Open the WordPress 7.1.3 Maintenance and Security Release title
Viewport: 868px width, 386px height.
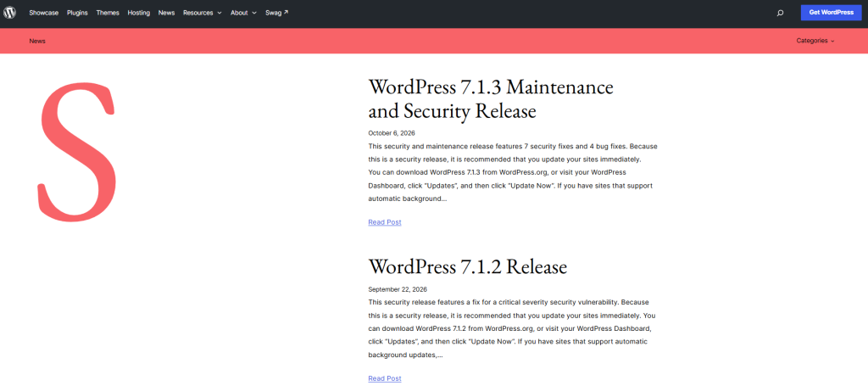pyautogui.click(x=491, y=99)
